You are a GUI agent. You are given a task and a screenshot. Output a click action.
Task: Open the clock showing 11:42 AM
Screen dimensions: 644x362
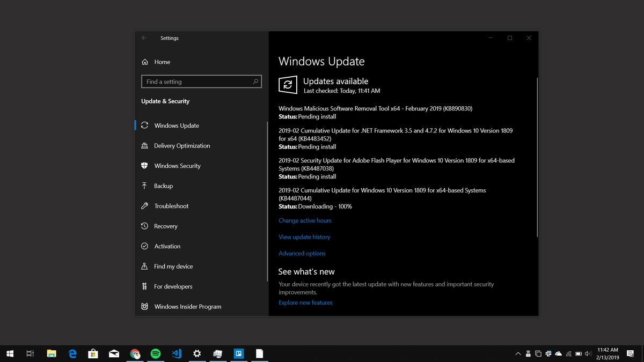point(608,353)
